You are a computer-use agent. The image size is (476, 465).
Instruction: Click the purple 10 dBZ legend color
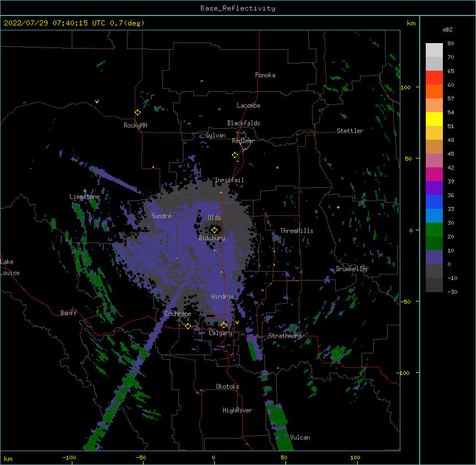tap(434, 257)
